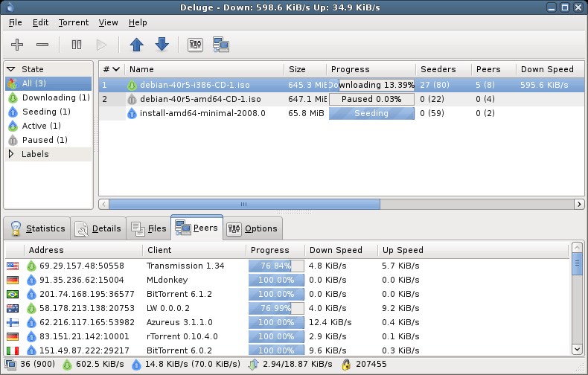This screenshot has height=375, width=588.
Task: Click the Add Torrent plus icon
Action: click(x=17, y=45)
